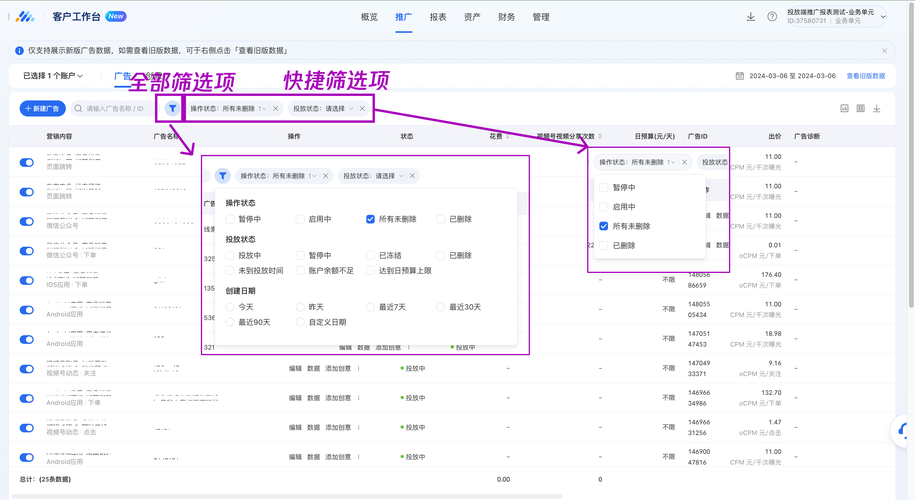Viewport: 915px width, 500px height.
Task: Expand the account menu chevron at top right
Action: (883, 17)
